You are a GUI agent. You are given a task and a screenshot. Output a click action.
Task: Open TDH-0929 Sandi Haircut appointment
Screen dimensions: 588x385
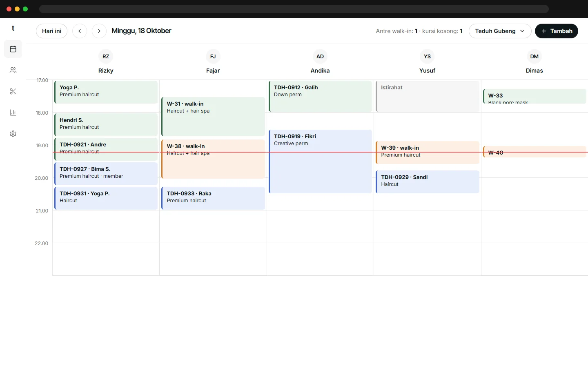428,182
